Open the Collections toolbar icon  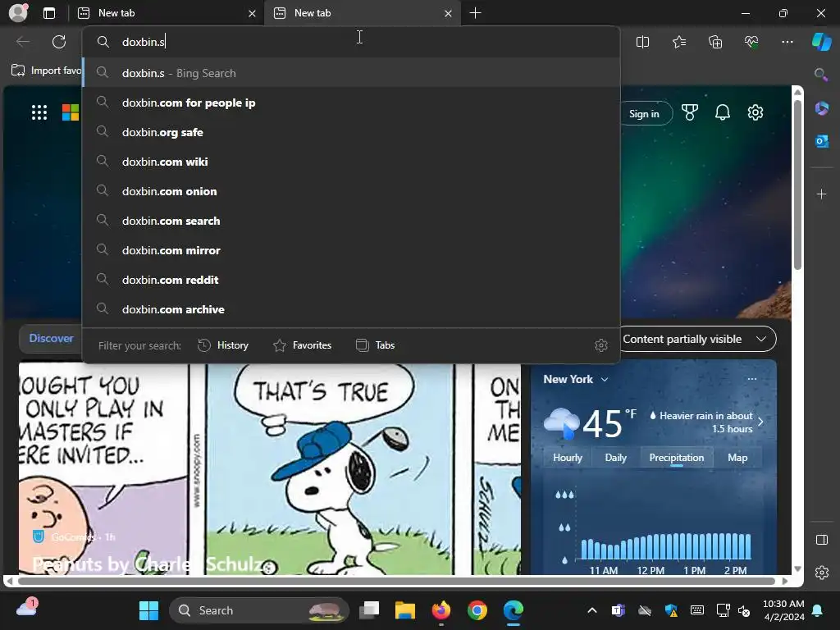(715, 42)
